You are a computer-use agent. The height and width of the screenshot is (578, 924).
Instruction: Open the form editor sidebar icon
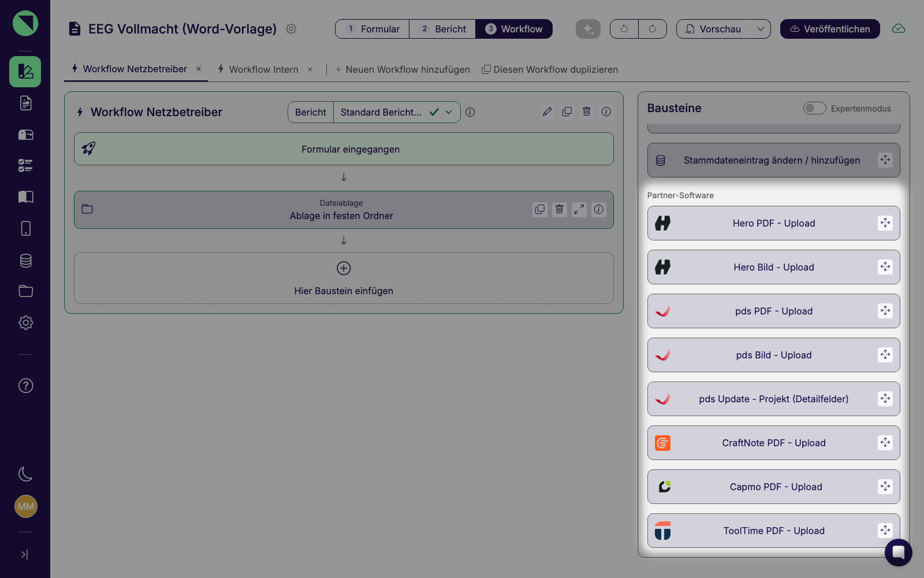click(x=25, y=72)
